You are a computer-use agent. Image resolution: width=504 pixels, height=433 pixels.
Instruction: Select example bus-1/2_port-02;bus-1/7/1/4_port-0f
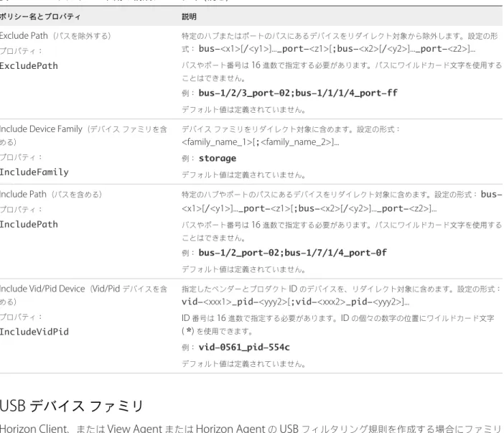tap(292, 253)
